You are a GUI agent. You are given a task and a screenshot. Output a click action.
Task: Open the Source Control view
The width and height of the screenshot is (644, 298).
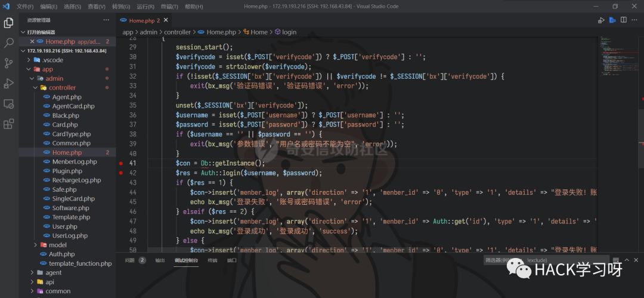pyautogui.click(x=9, y=63)
